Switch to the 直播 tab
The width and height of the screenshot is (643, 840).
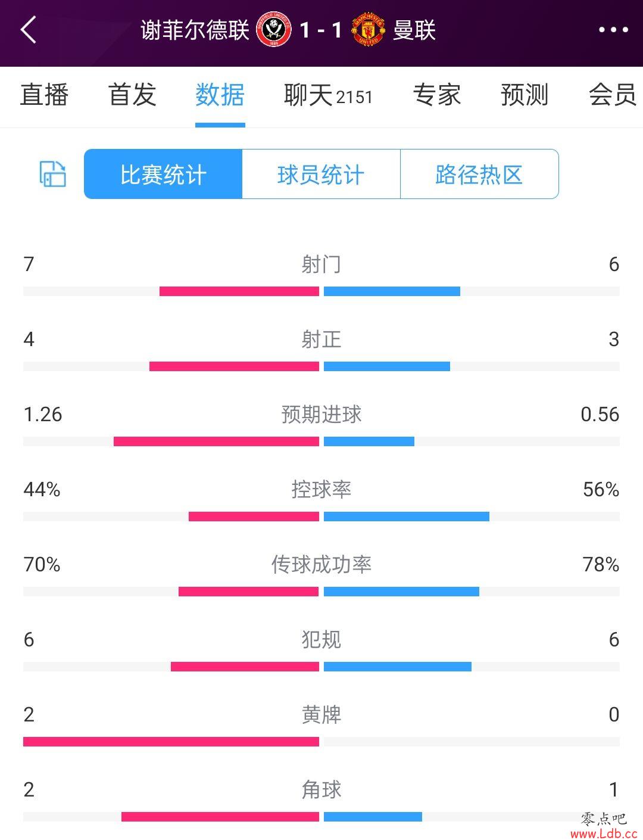click(x=44, y=95)
